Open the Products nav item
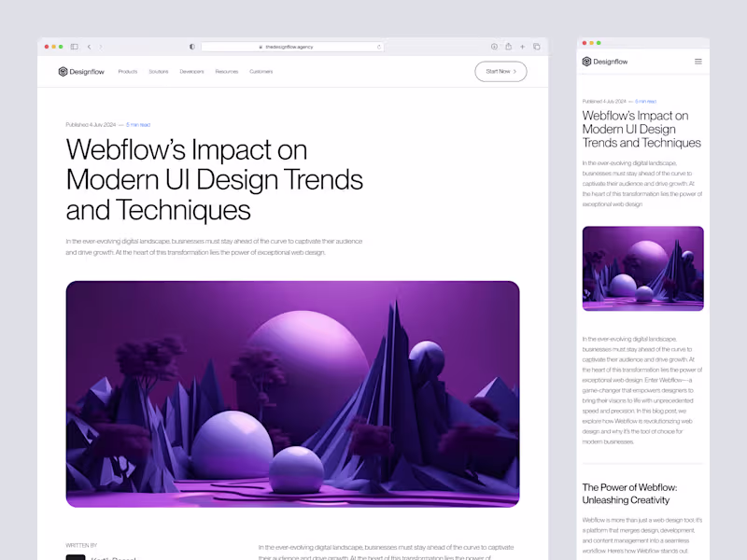This screenshot has width=747, height=560. [x=128, y=72]
